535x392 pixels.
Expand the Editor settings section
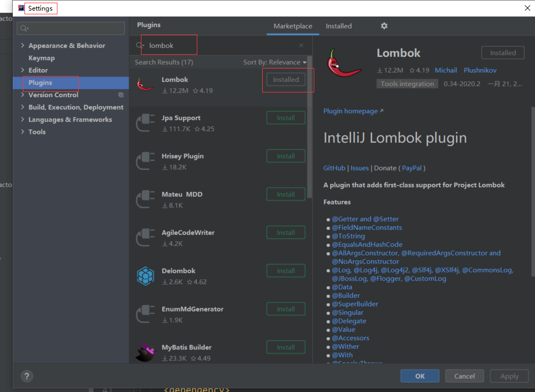[22, 70]
